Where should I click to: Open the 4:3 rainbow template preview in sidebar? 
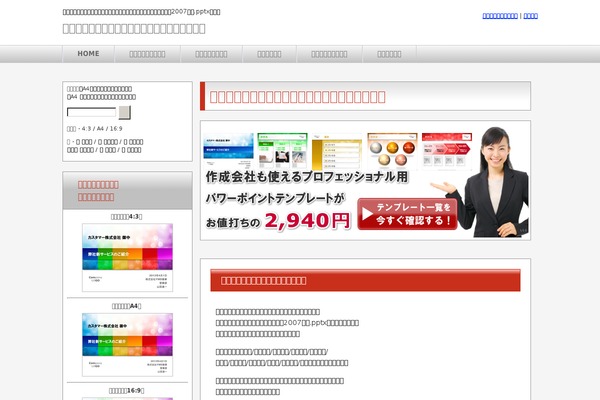click(127, 258)
